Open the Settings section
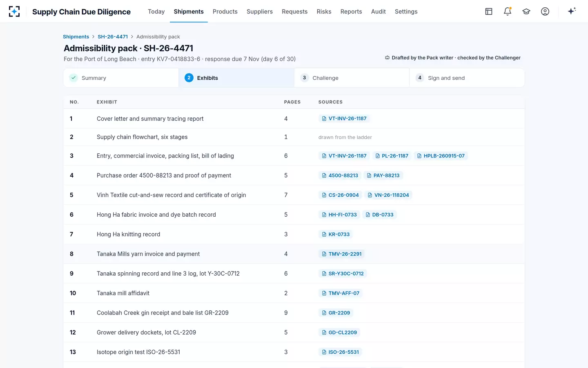This screenshot has width=588, height=368. pos(406,11)
